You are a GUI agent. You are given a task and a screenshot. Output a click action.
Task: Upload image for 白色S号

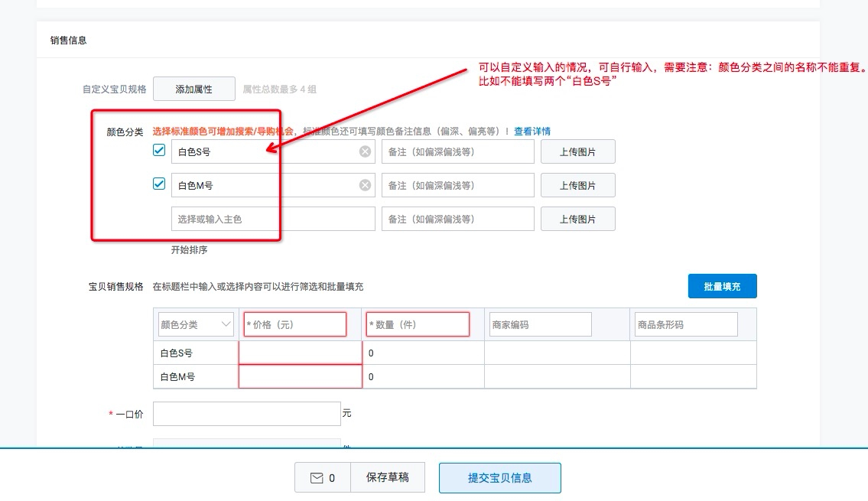click(x=577, y=151)
